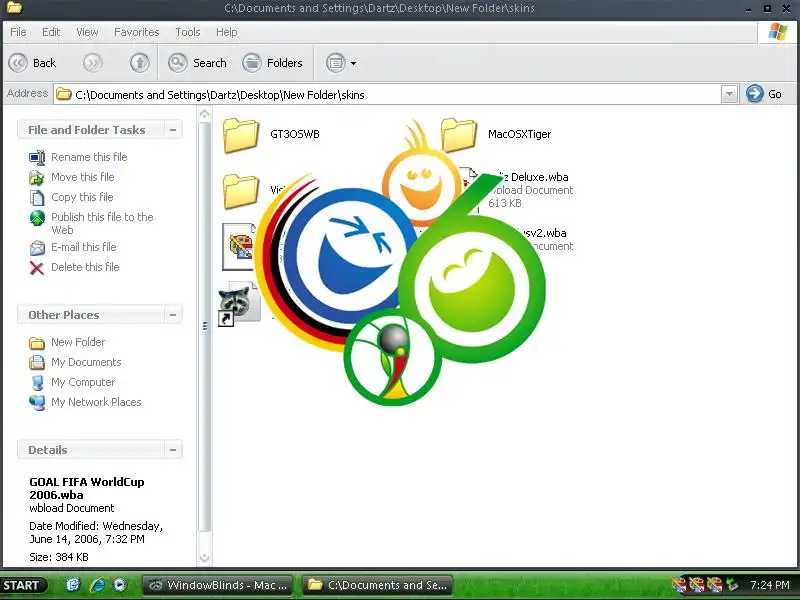Click the Copy this file icon
The image size is (800, 600).
tap(37, 197)
